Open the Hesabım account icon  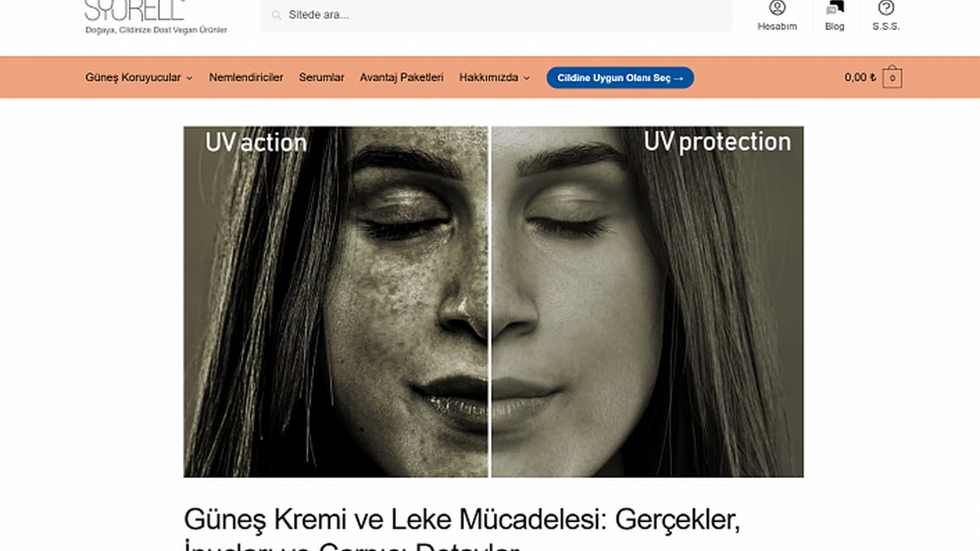click(777, 8)
